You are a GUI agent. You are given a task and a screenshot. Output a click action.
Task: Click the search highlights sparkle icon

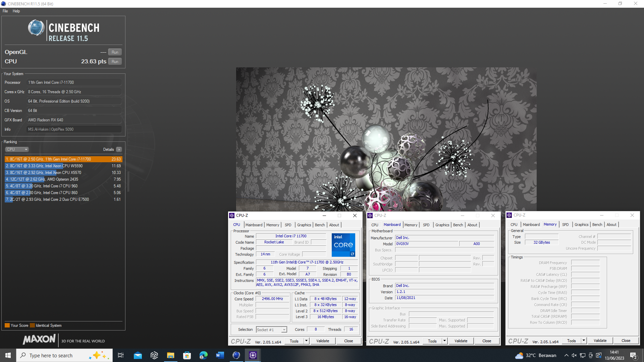tap(99, 355)
